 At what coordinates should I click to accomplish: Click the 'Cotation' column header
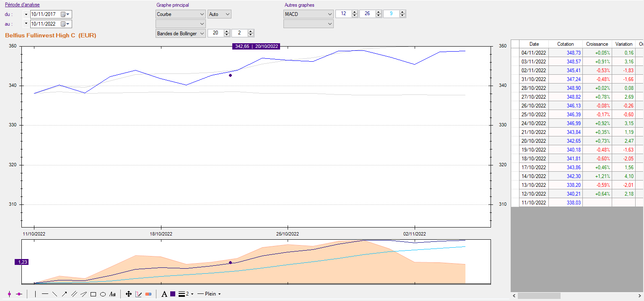click(565, 44)
